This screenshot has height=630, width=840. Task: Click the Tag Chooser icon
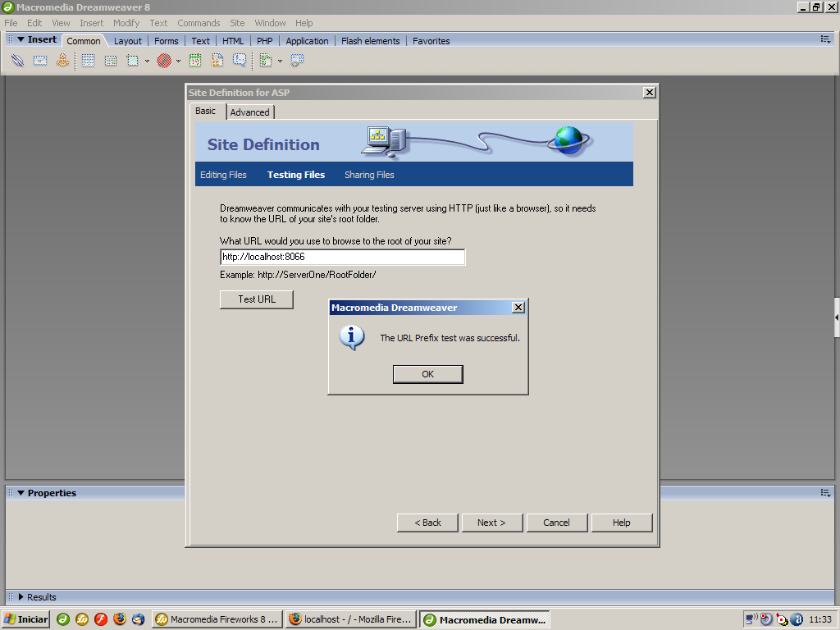pos(297,61)
